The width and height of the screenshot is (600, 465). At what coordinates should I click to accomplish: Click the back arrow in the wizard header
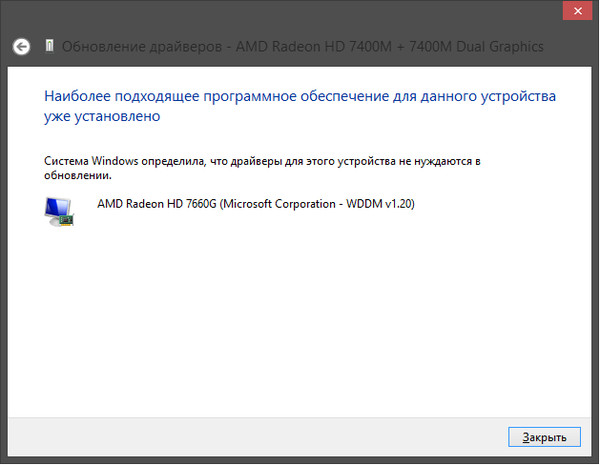pos(21,47)
